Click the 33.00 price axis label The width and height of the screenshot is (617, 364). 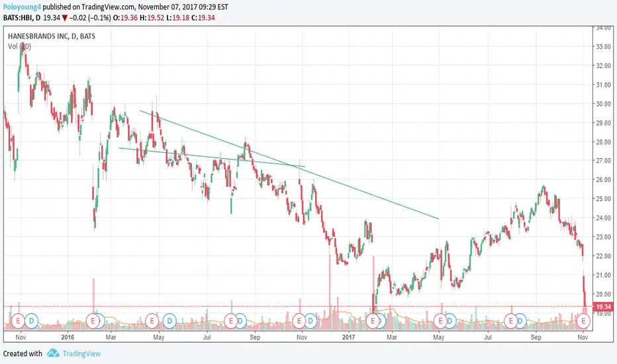603,46
